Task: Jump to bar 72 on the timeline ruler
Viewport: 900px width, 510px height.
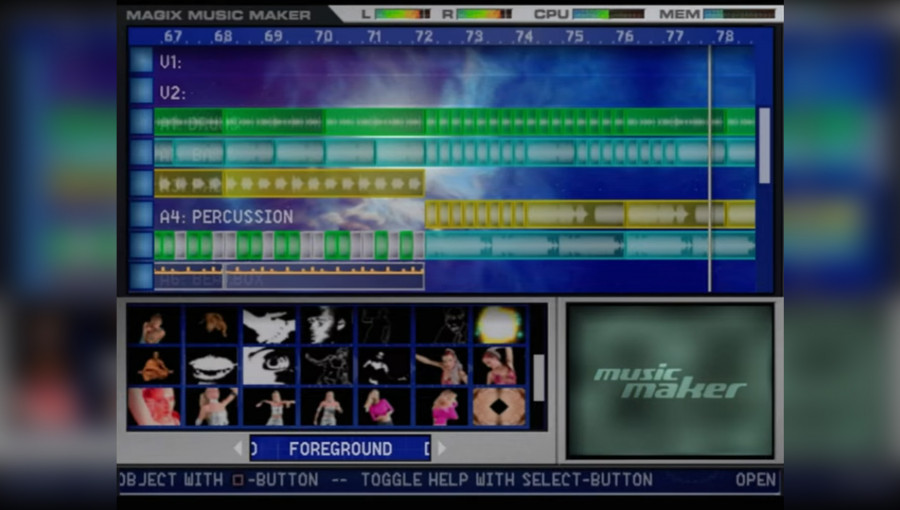Action: click(424, 36)
